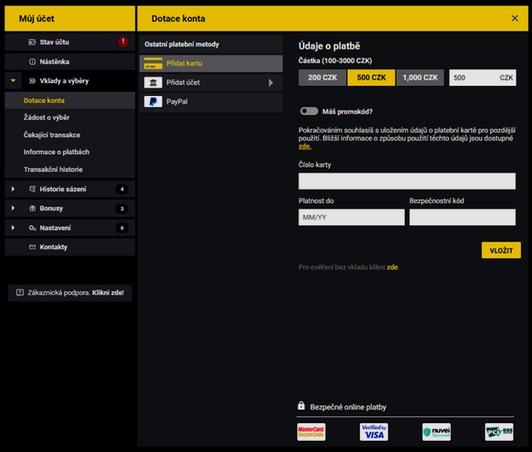This screenshot has height=452, width=532.
Task: Click the MasterCard SecureCode badge
Action: 311,432
